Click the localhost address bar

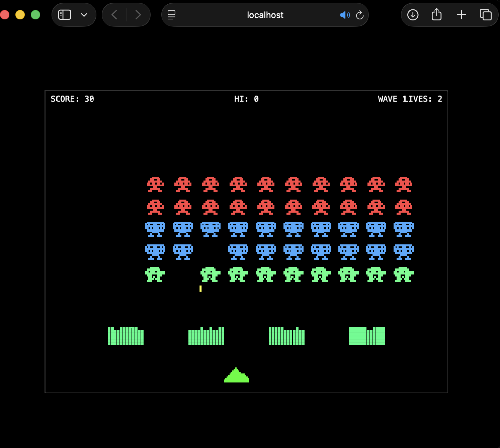click(x=265, y=15)
